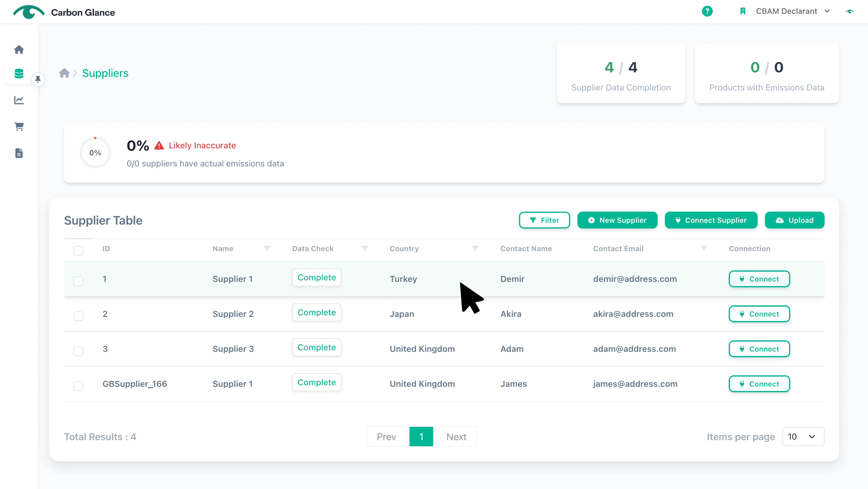Screen dimensions: 868x489
Task: Check the box for GBSupplier_166
Action: point(78,386)
